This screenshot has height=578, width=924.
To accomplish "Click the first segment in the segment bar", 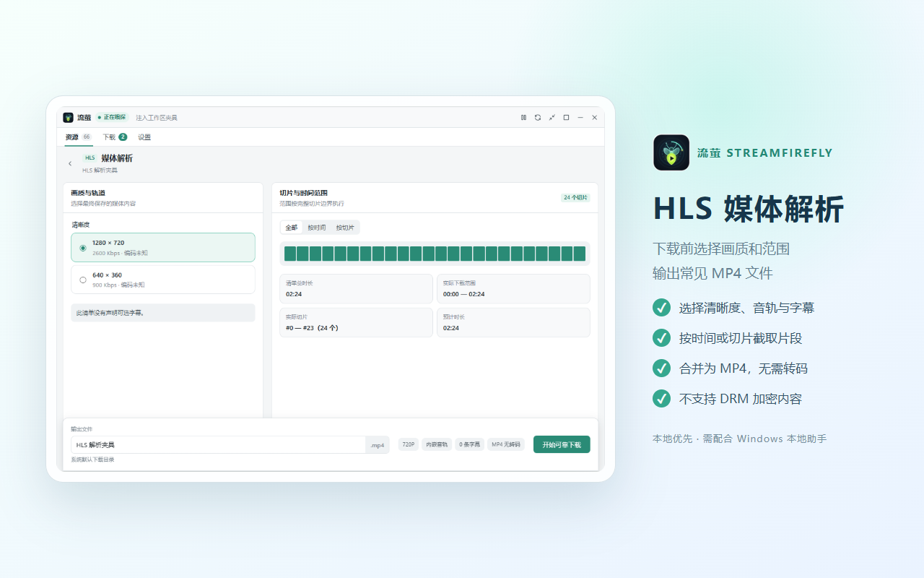I will tap(290, 254).
